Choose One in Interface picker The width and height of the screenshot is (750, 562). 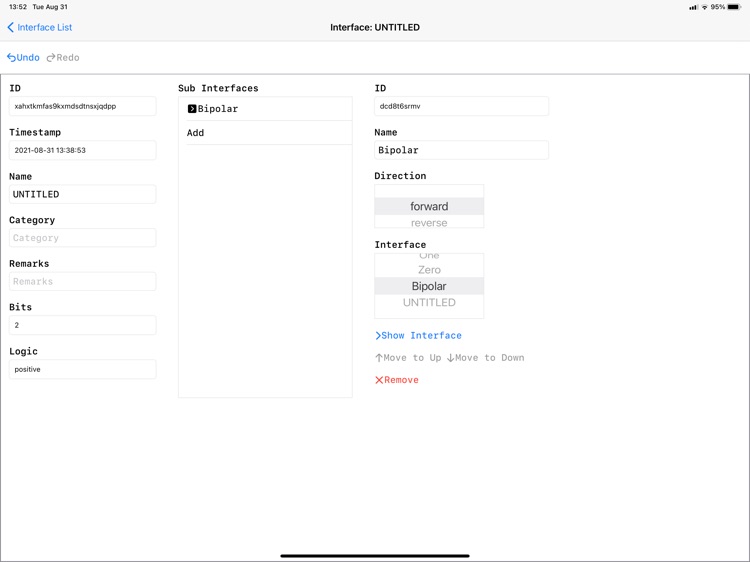[429, 256]
